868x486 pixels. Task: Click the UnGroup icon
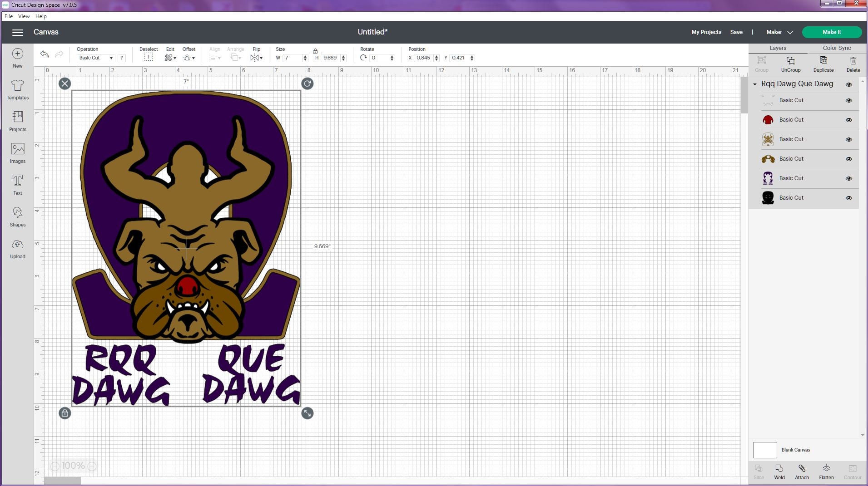(791, 63)
